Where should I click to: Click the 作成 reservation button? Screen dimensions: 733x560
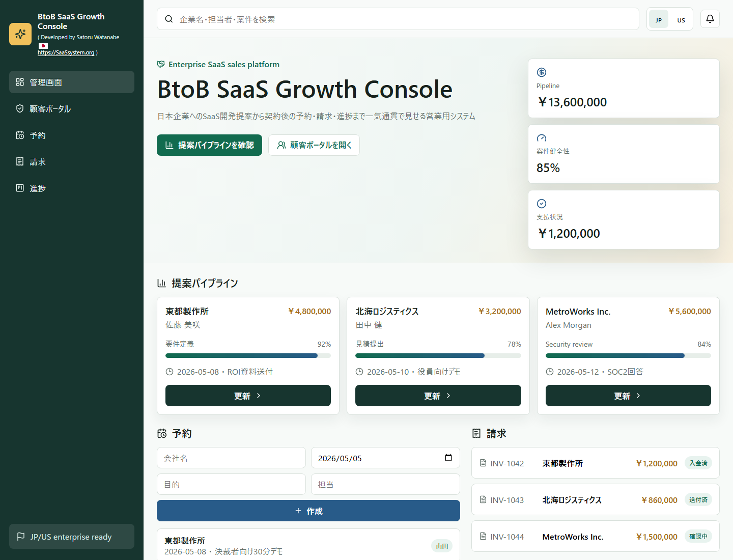pyautogui.click(x=308, y=511)
